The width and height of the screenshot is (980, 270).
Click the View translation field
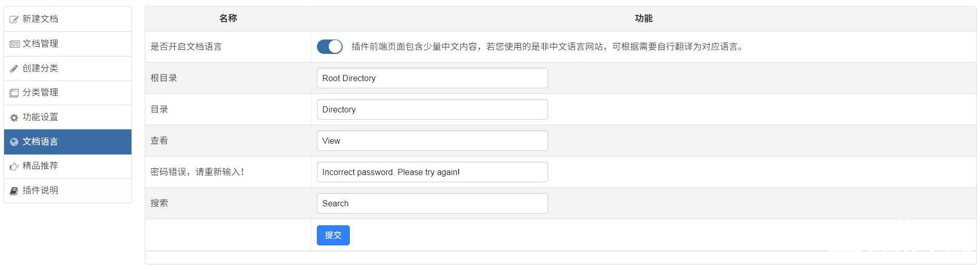432,141
